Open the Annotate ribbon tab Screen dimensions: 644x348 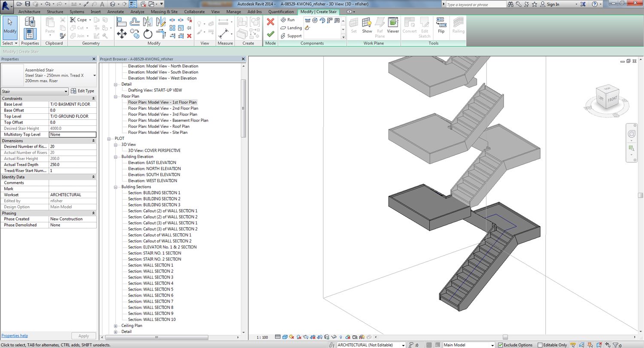115,12
